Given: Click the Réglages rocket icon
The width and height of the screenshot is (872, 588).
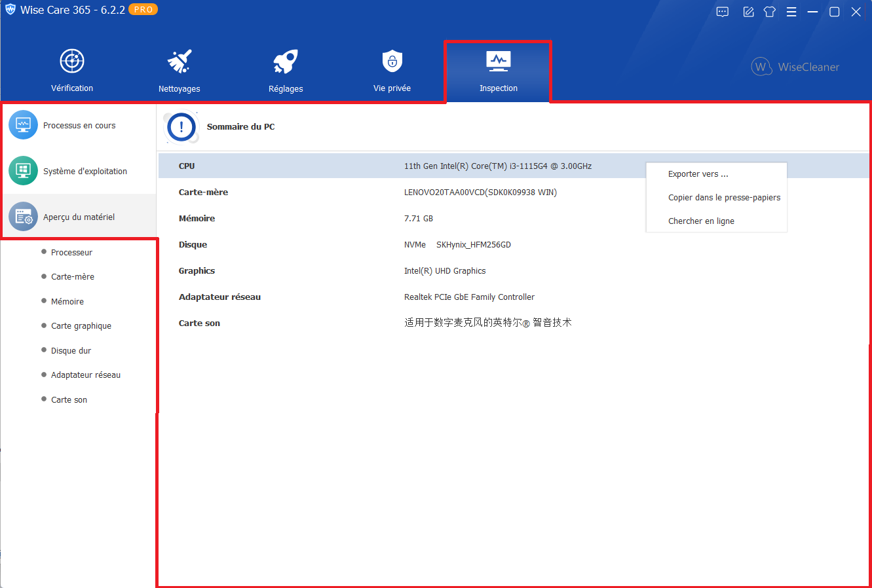Looking at the screenshot, I should tap(286, 61).
